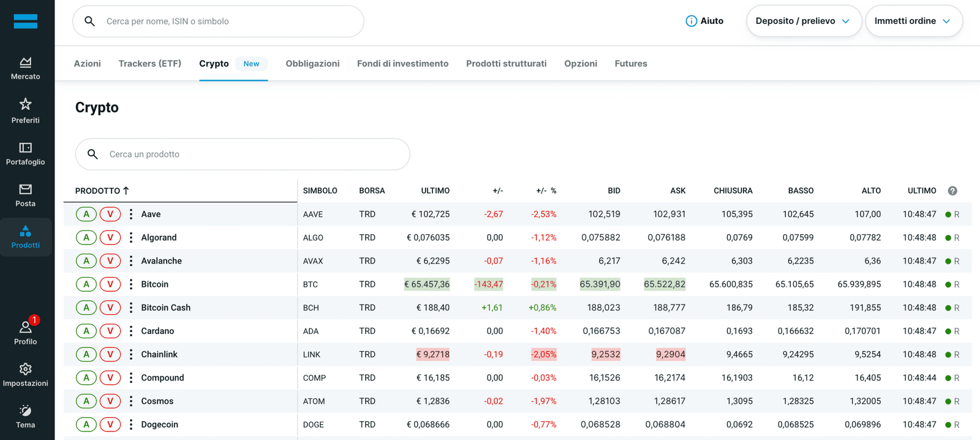Screen dimensions: 980x440
Task: Open more options for Chainlink
Action: (130, 354)
